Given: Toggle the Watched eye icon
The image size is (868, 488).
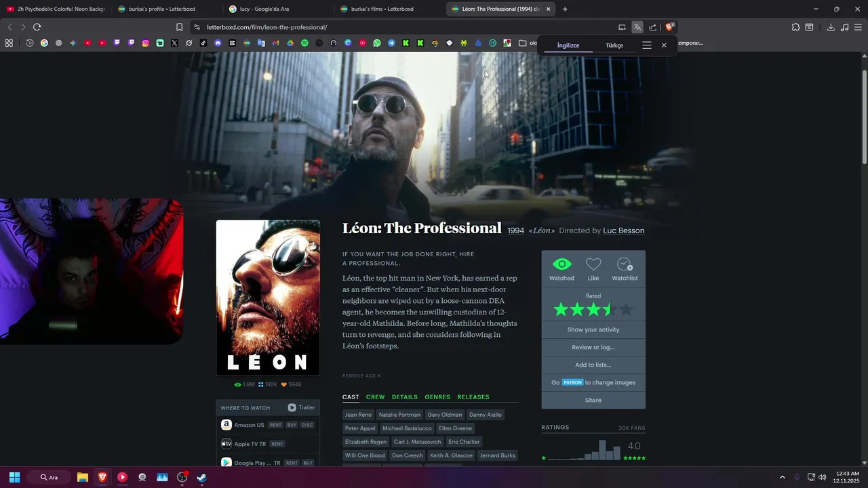Looking at the screenshot, I should (x=561, y=264).
